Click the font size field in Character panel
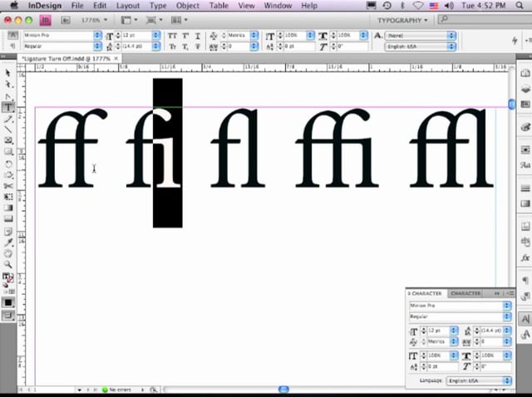The width and height of the screenshot is (532, 397). tap(439, 330)
